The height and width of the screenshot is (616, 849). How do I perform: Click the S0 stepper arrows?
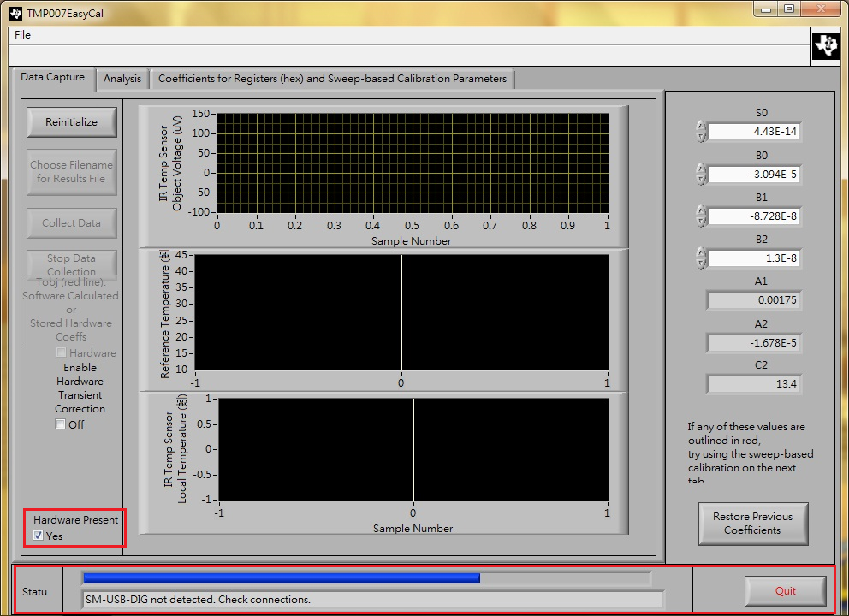[x=701, y=132]
